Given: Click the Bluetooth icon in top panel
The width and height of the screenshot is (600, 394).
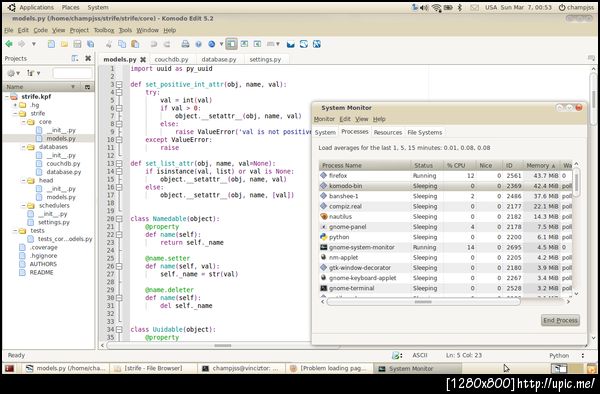Looking at the screenshot, I should pyautogui.click(x=460, y=8).
